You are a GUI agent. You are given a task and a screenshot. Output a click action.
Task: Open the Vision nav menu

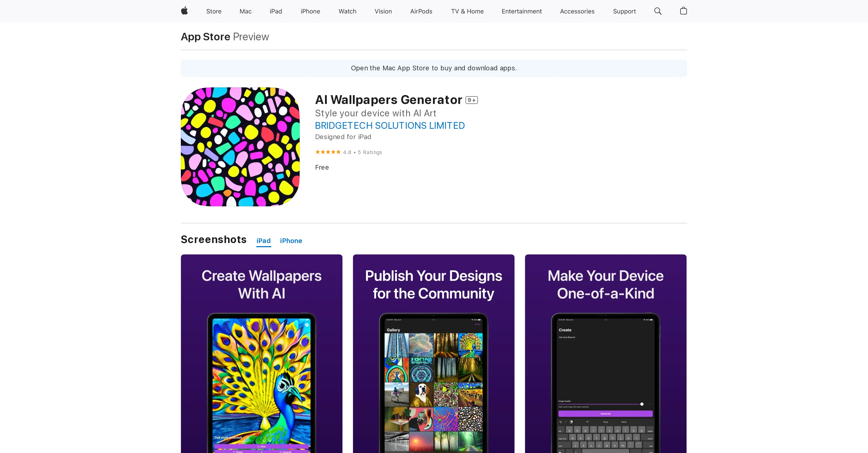point(383,11)
